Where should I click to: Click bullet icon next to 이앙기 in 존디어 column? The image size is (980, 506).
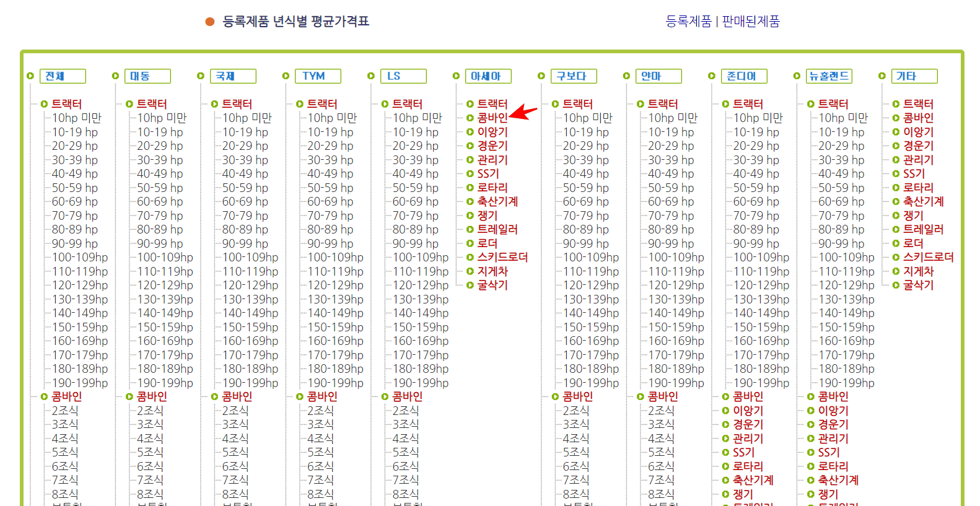725,411
